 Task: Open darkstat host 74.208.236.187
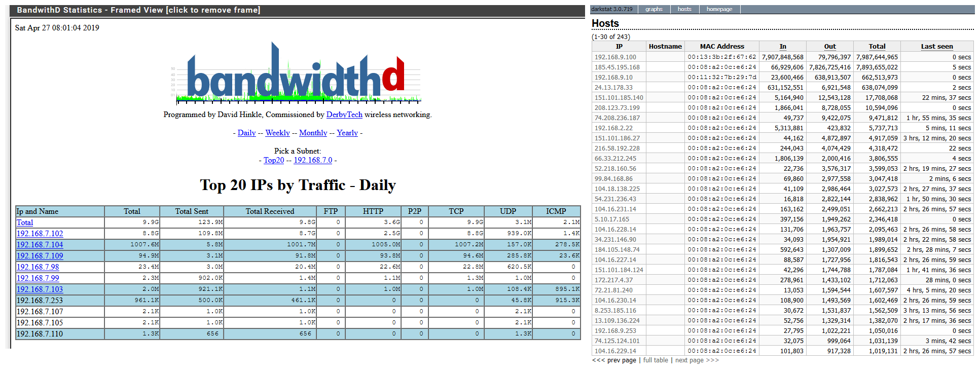coord(617,118)
